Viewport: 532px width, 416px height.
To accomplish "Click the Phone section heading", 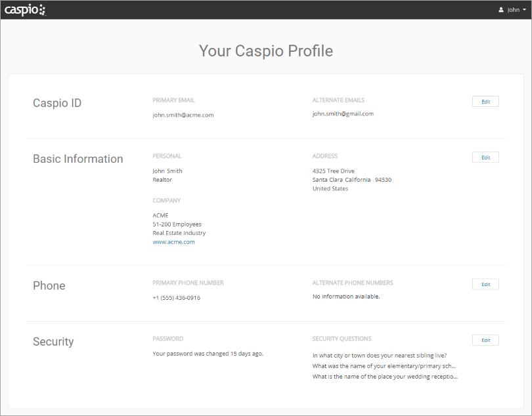I will pos(49,285).
